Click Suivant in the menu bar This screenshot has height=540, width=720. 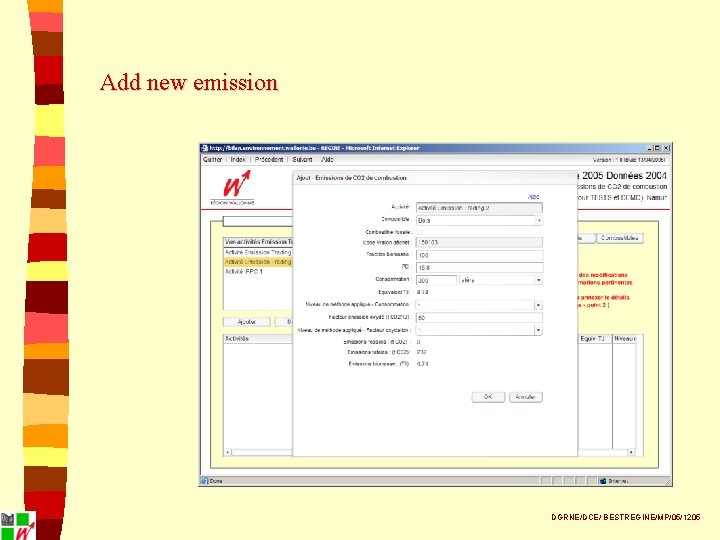click(x=302, y=159)
